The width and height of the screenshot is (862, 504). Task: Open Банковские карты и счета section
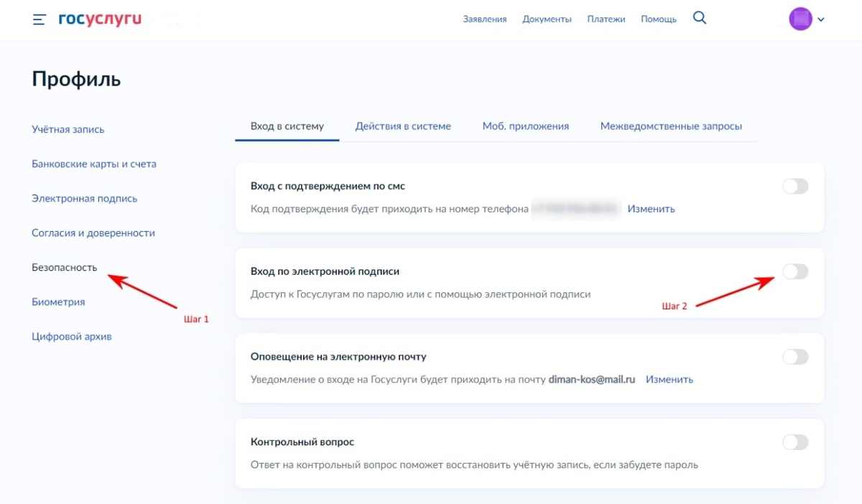coord(94,164)
